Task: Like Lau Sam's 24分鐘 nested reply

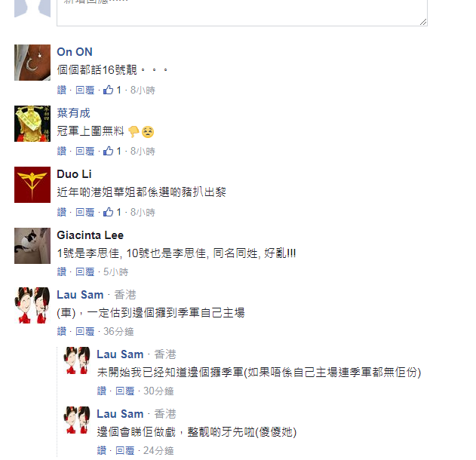Action: 102,450
